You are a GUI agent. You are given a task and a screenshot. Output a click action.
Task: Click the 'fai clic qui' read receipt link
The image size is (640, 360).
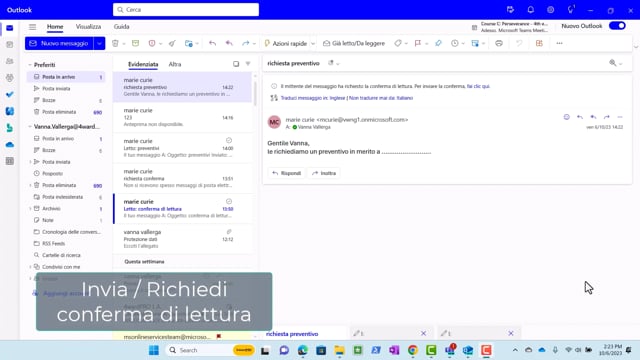[478, 86]
